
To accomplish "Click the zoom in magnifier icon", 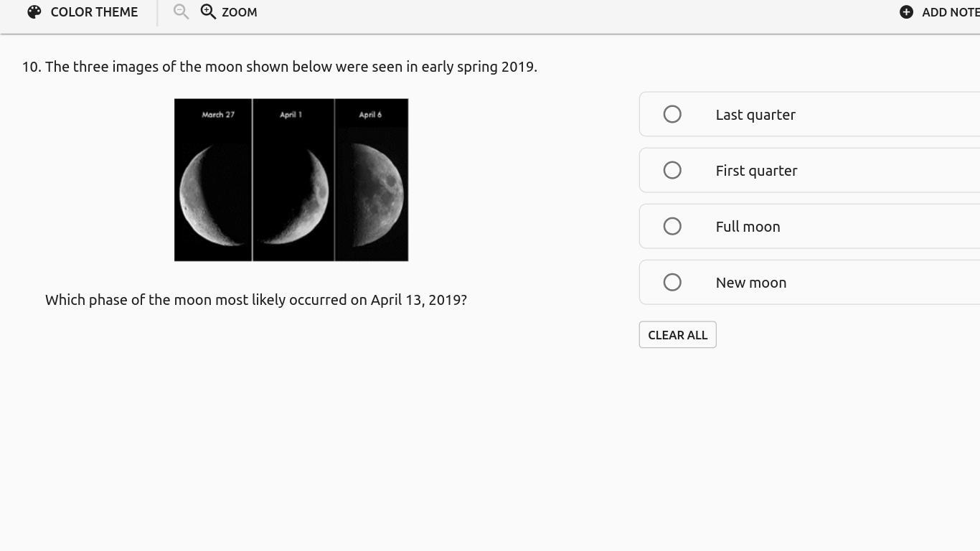I will coord(208,12).
